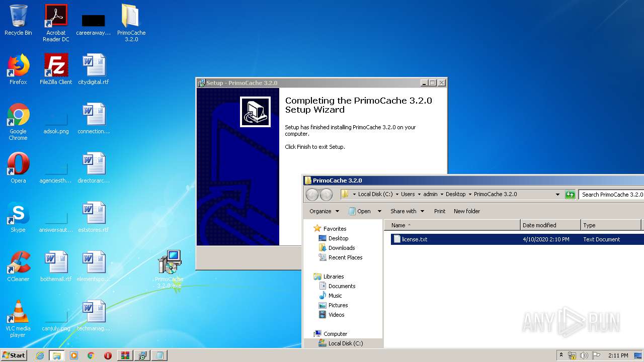Click the green refresh button in address bar
The height and width of the screenshot is (362, 644).
point(570,195)
